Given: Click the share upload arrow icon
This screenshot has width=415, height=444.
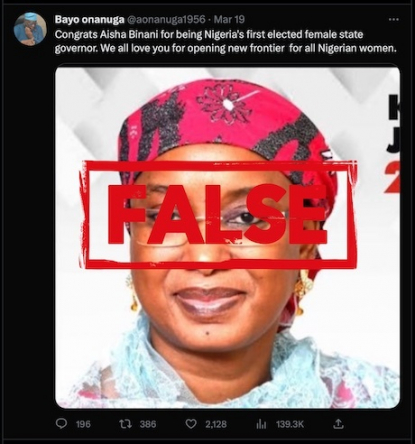Looking at the screenshot, I should click(338, 424).
